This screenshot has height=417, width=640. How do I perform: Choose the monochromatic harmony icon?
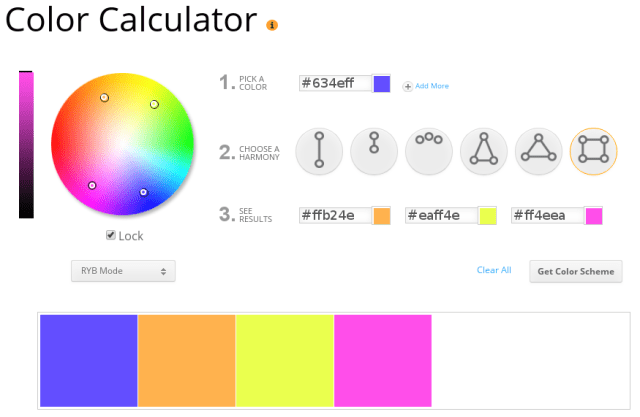click(x=374, y=151)
